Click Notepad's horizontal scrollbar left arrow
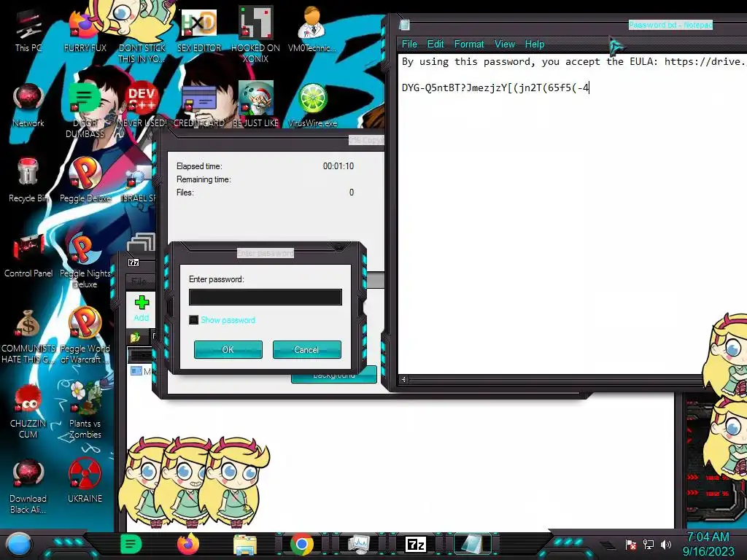 (403, 379)
